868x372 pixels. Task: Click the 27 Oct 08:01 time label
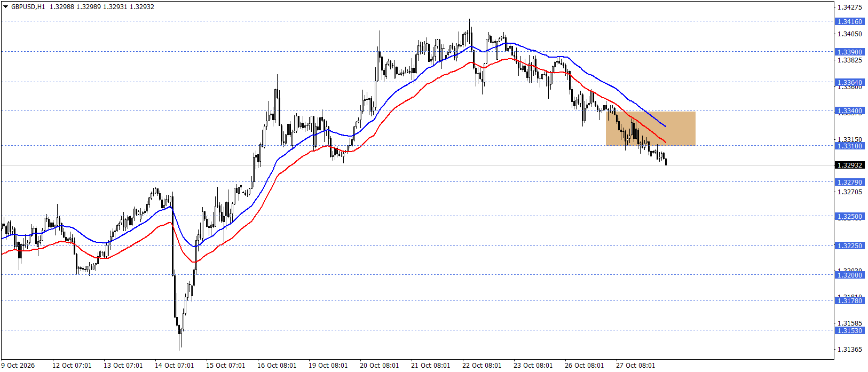[x=636, y=366]
